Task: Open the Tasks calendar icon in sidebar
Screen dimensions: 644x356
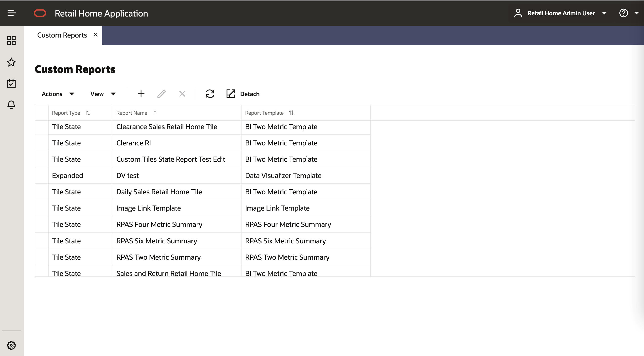Action: click(11, 84)
